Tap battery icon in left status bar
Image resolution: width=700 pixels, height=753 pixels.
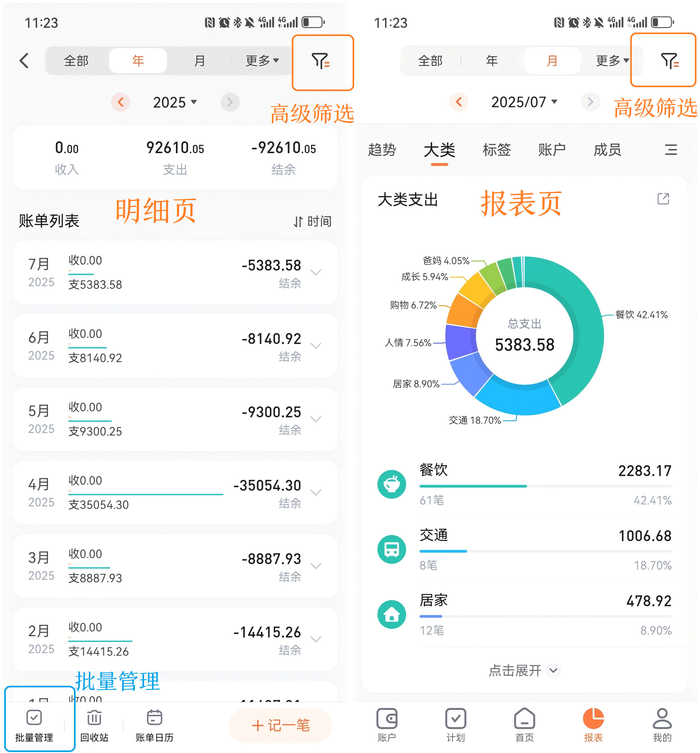tap(313, 22)
